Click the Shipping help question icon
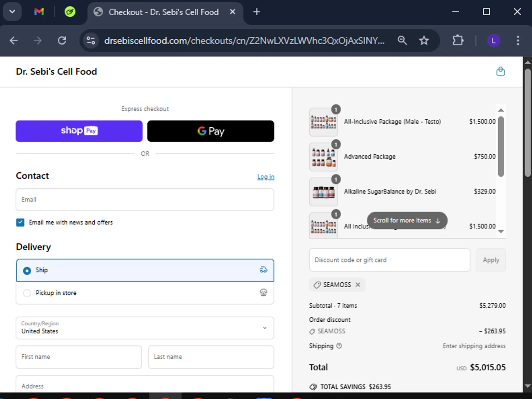 339,346
